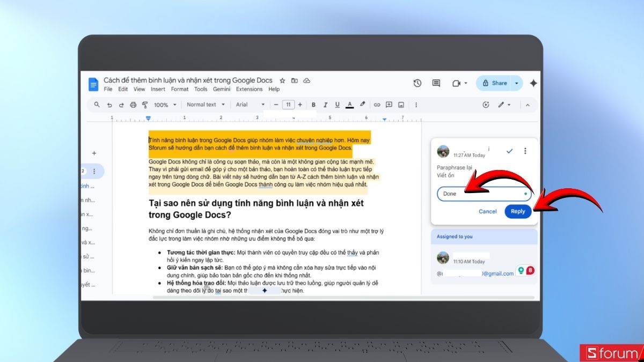Viewport: 644px width, 362px height.
Task: Open the comment history icon
Action: [436, 83]
